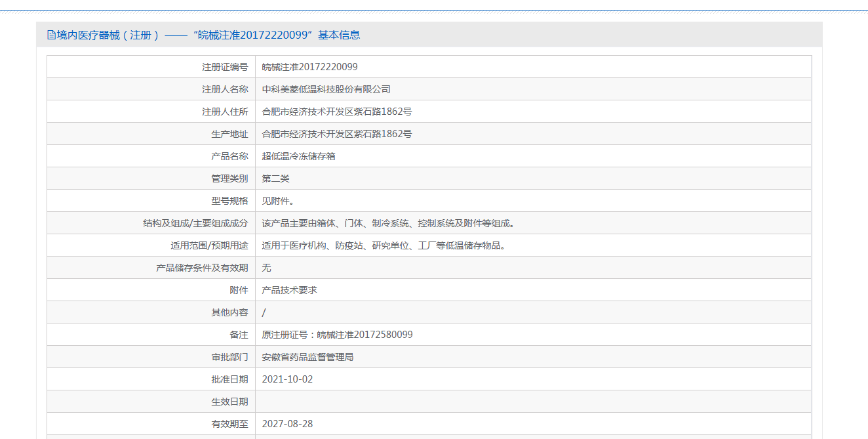The image size is (868, 439).
Task: Select the value 见附件。
Action: click(x=278, y=201)
